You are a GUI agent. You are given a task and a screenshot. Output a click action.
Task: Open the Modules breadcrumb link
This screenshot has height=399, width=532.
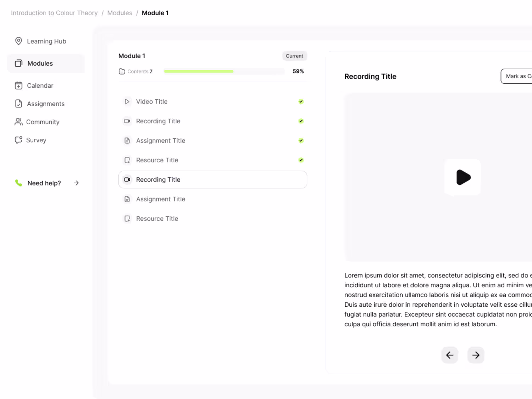(120, 13)
